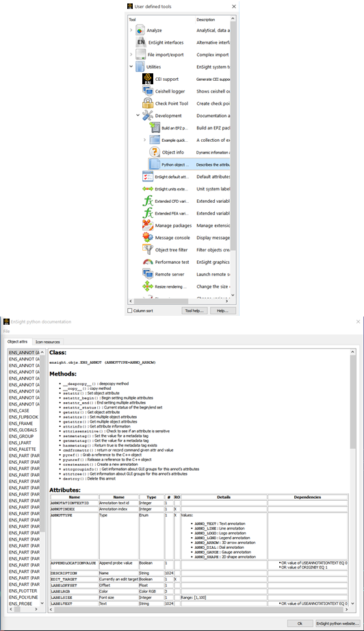The height and width of the screenshot is (631, 364).
Task: Click the documentation pane vertical scrollbar thumb
Action: [353, 401]
